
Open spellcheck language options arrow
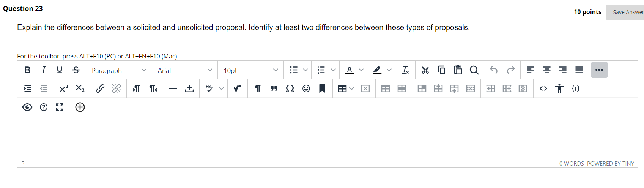[221, 88]
